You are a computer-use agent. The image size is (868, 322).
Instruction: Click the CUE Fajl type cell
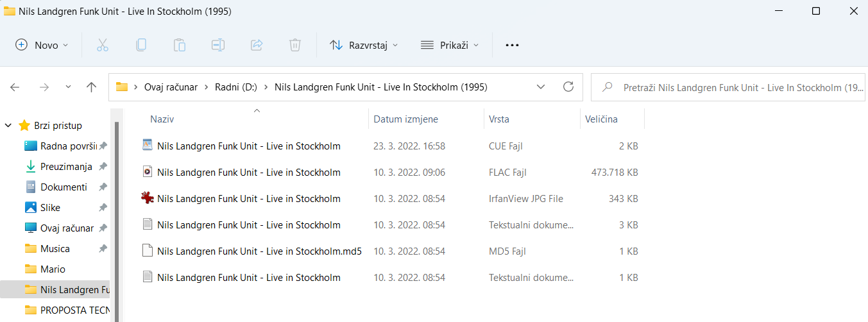506,146
